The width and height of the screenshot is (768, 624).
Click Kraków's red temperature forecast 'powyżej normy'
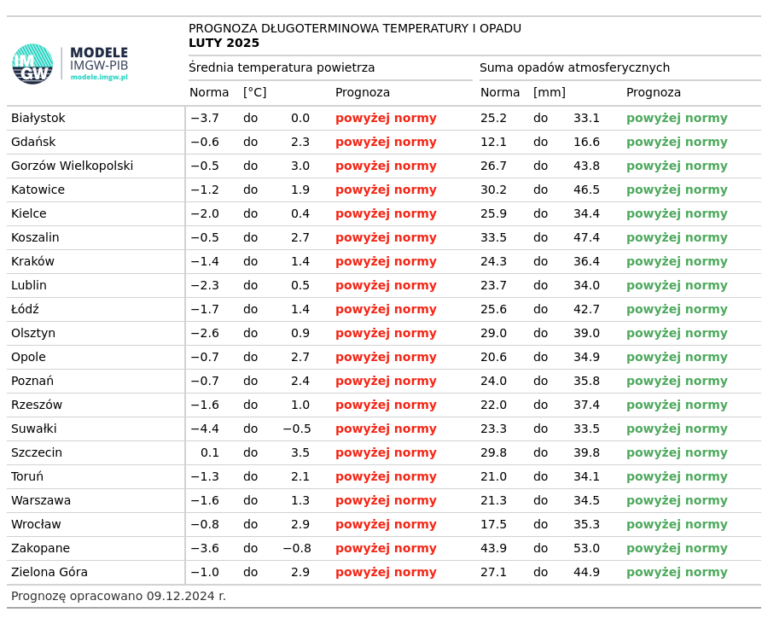[386, 261]
